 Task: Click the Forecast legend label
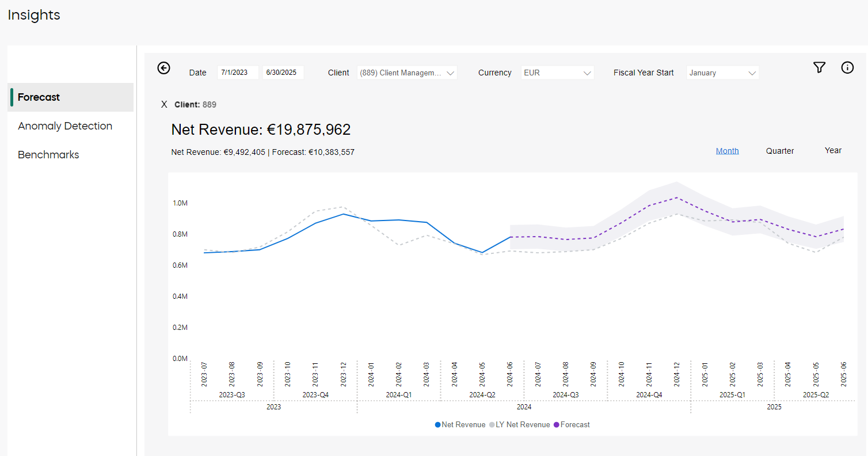tap(575, 425)
